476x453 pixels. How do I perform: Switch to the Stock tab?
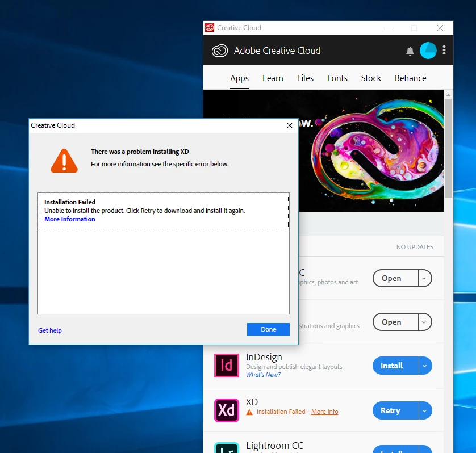[371, 78]
